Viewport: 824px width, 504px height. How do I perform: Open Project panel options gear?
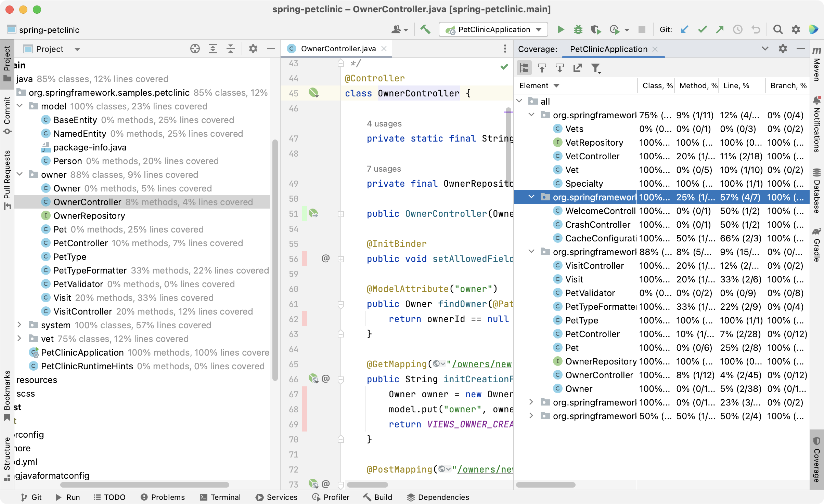(x=253, y=49)
